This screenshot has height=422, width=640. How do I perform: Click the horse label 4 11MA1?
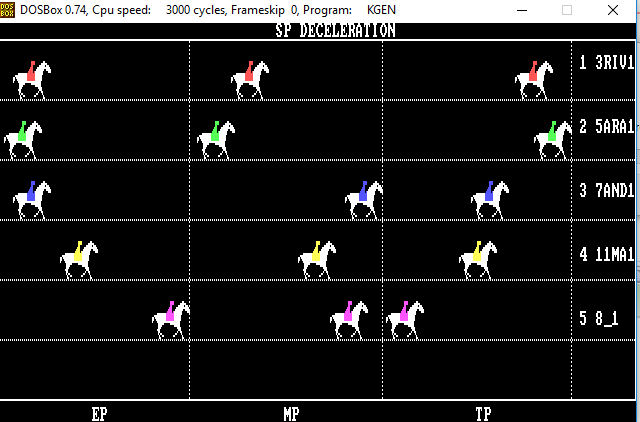[607, 254]
